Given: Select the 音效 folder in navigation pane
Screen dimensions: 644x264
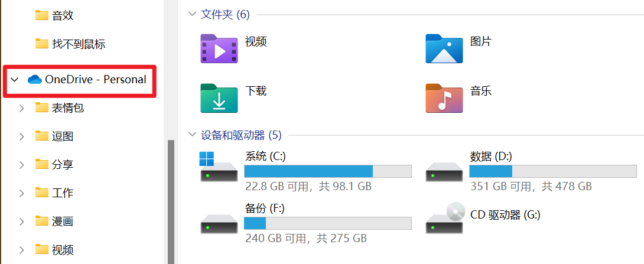Looking at the screenshot, I should click(62, 15).
